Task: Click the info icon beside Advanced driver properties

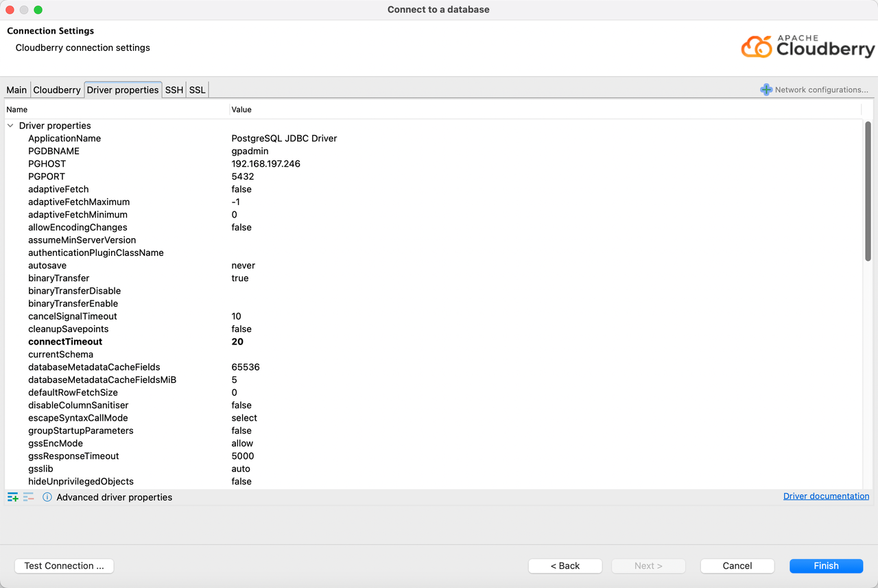Action: (x=47, y=497)
